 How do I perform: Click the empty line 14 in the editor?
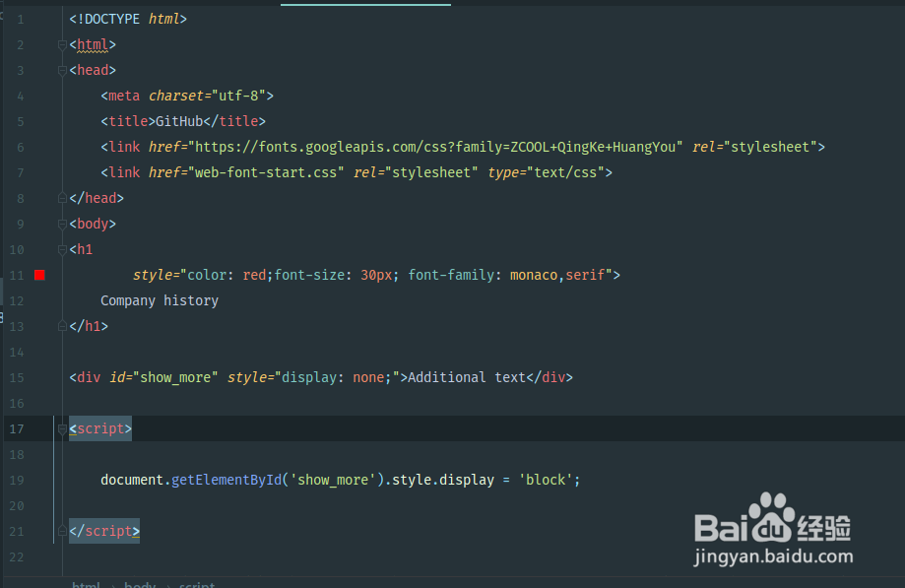(x=484, y=352)
